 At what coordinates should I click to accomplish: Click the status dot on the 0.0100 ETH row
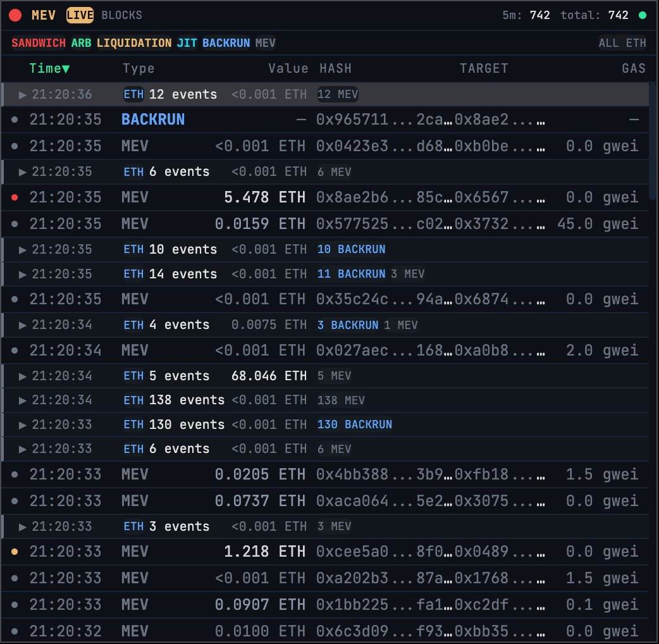(x=15, y=631)
